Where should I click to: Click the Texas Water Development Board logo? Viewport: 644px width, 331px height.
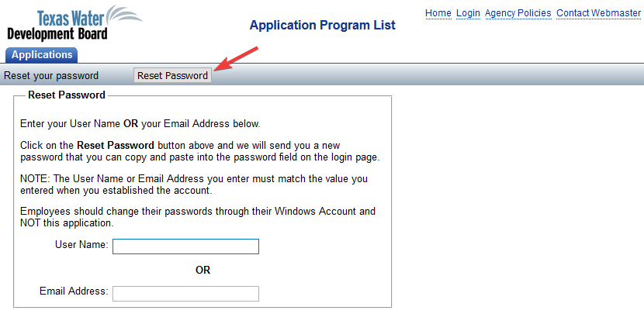74,23
